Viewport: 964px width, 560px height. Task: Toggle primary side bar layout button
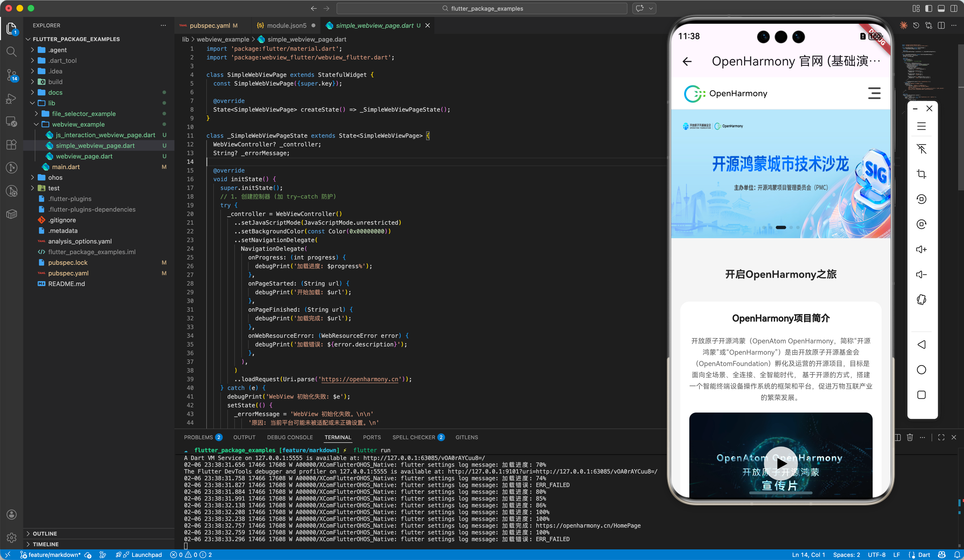pyautogui.click(x=928, y=8)
